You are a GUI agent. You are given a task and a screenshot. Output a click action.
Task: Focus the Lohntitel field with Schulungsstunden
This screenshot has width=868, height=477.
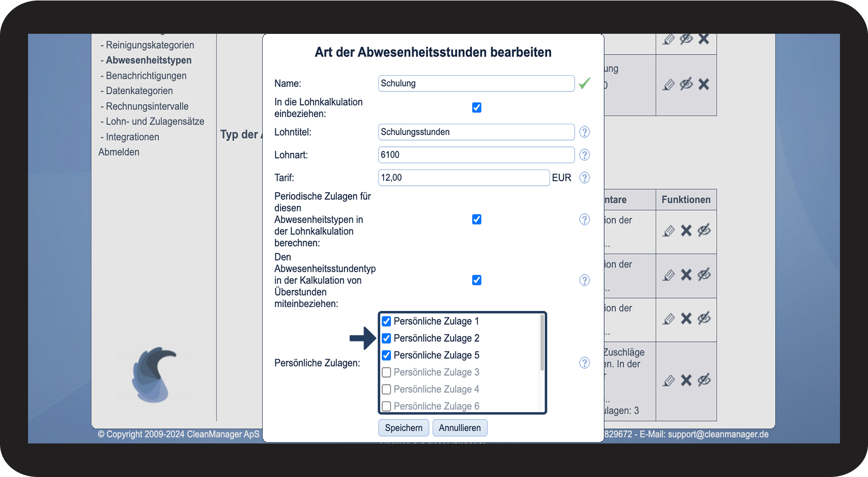point(476,132)
